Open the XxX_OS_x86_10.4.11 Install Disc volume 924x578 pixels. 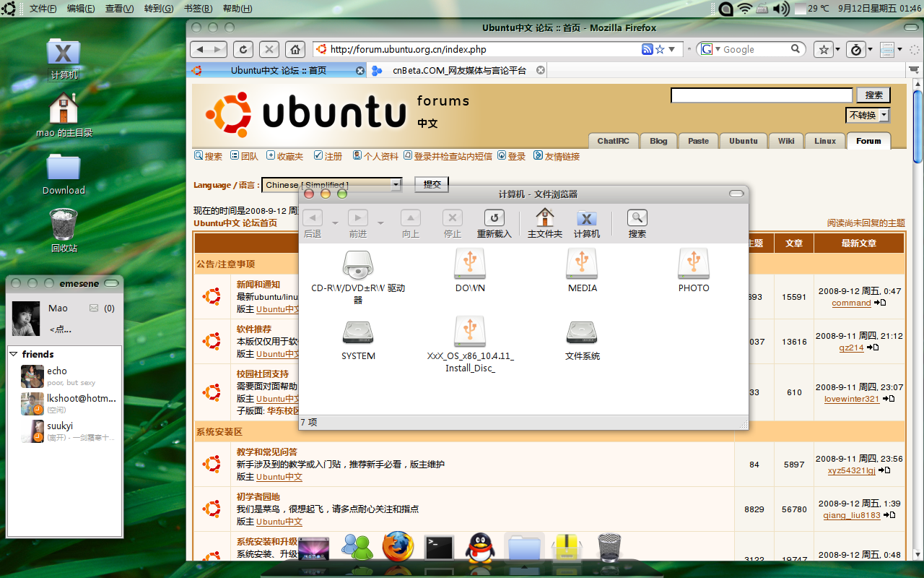pos(470,332)
